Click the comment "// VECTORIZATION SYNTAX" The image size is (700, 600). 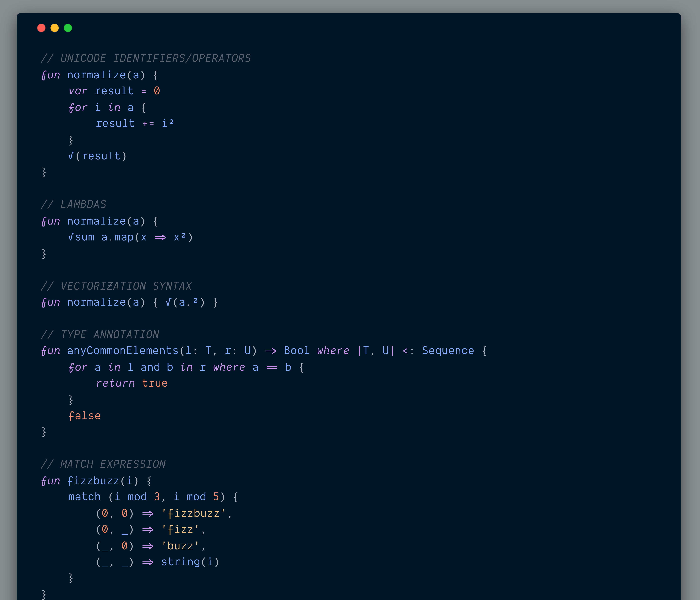116,286
